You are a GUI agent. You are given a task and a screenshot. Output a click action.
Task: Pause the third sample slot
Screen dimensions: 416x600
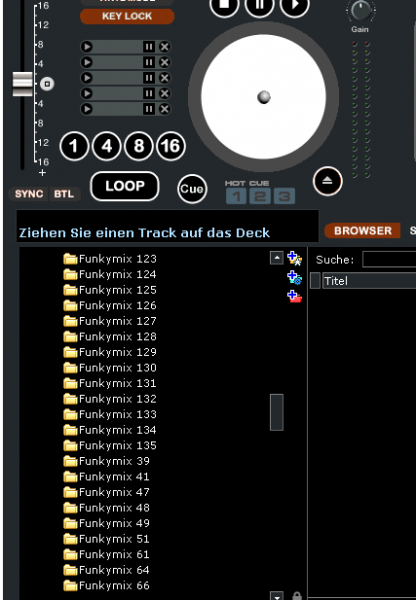click(x=148, y=78)
